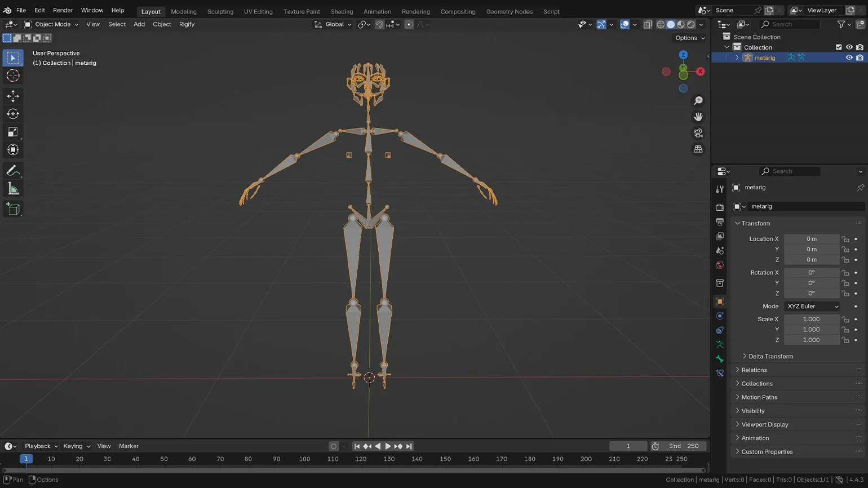Choose the Scale tool

point(13,132)
